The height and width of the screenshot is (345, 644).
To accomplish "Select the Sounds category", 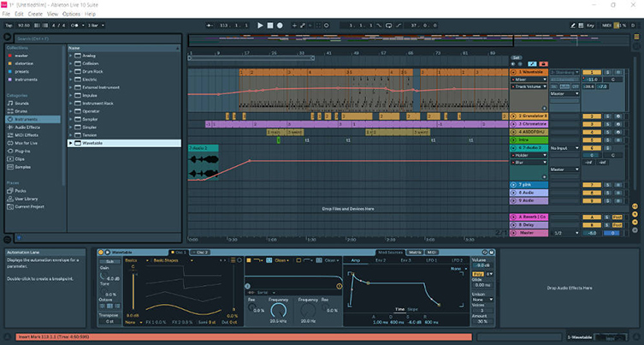I will coord(21,104).
